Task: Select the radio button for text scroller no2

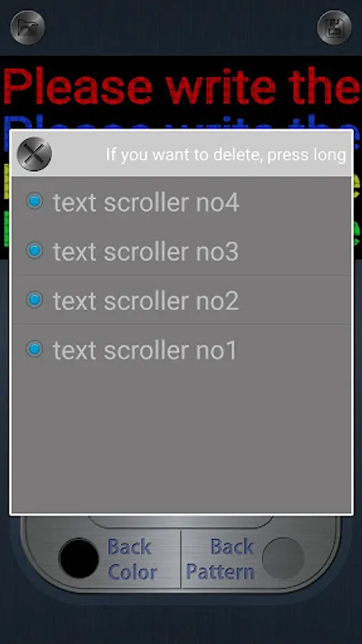Action: pos(34,300)
